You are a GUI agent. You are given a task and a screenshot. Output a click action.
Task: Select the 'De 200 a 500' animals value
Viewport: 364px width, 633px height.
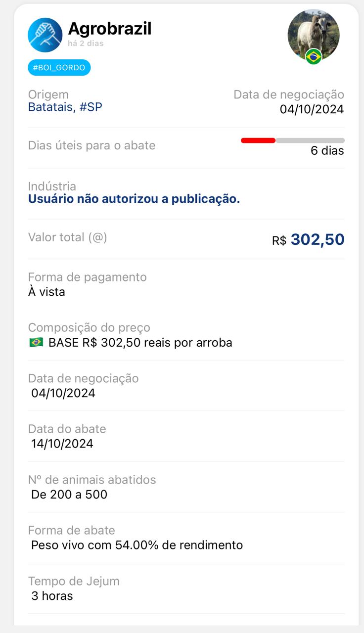[x=69, y=495]
